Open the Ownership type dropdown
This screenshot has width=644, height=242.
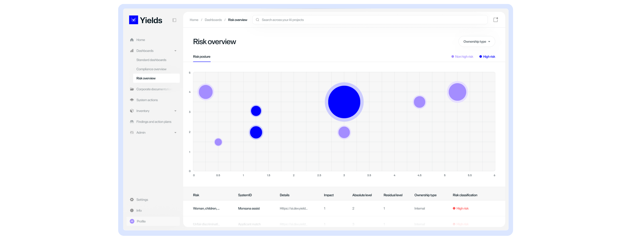tap(477, 41)
